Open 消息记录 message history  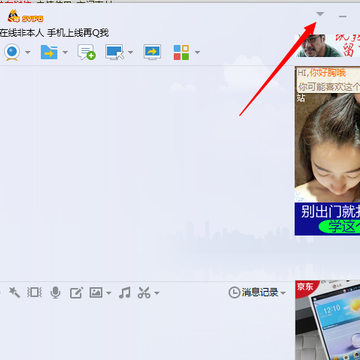pyautogui.click(x=257, y=293)
